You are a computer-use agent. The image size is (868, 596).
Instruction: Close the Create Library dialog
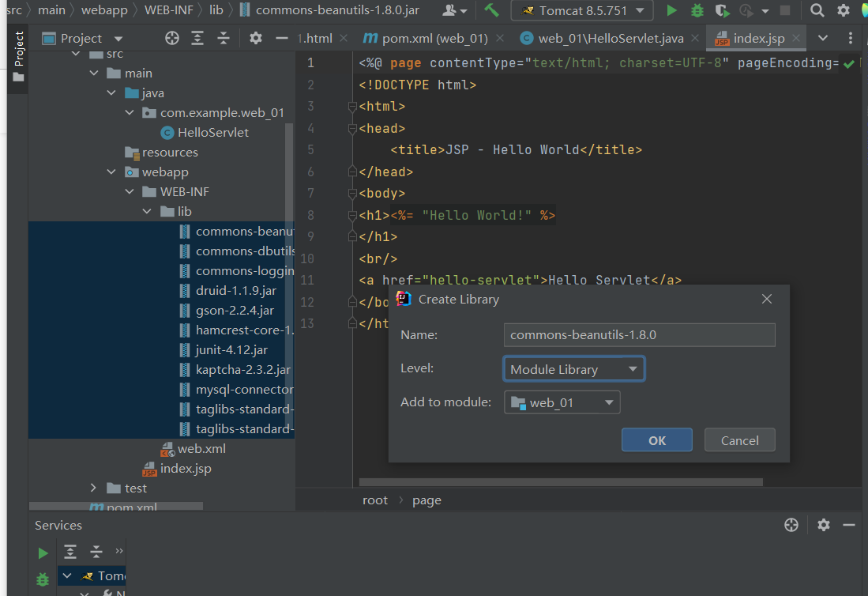(x=766, y=299)
